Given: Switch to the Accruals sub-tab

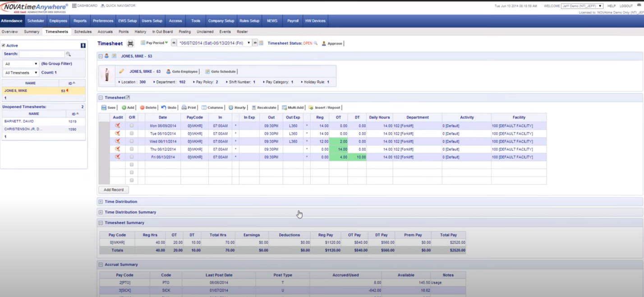Looking at the screenshot, I should pyautogui.click(x=105, y=32).
